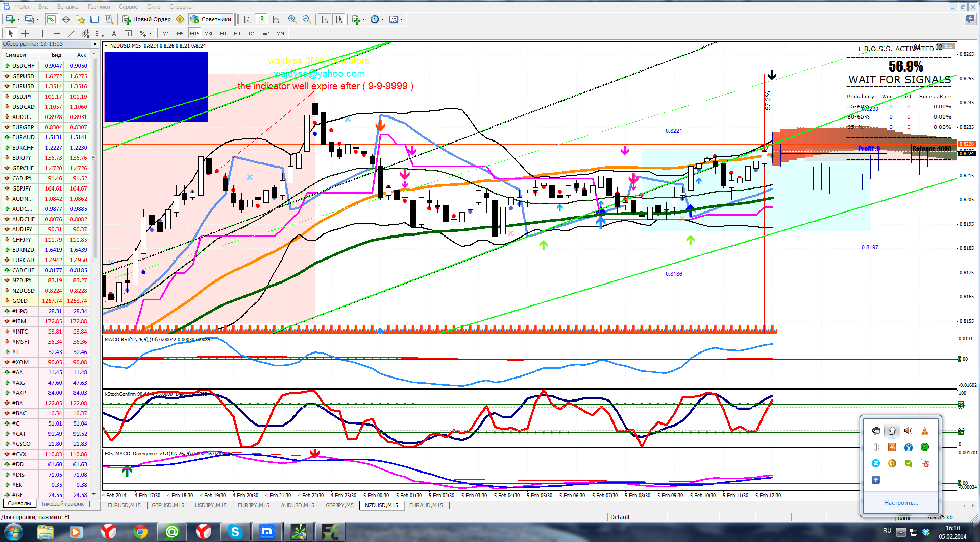Screen dimensions: 980x542
Task: Click the Настроить... link in tray popup
Action: point(900,503)
